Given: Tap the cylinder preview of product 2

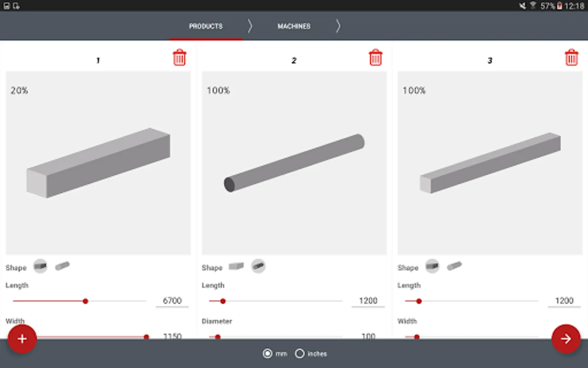Looking at the screenshot, I should coord(294,163).
